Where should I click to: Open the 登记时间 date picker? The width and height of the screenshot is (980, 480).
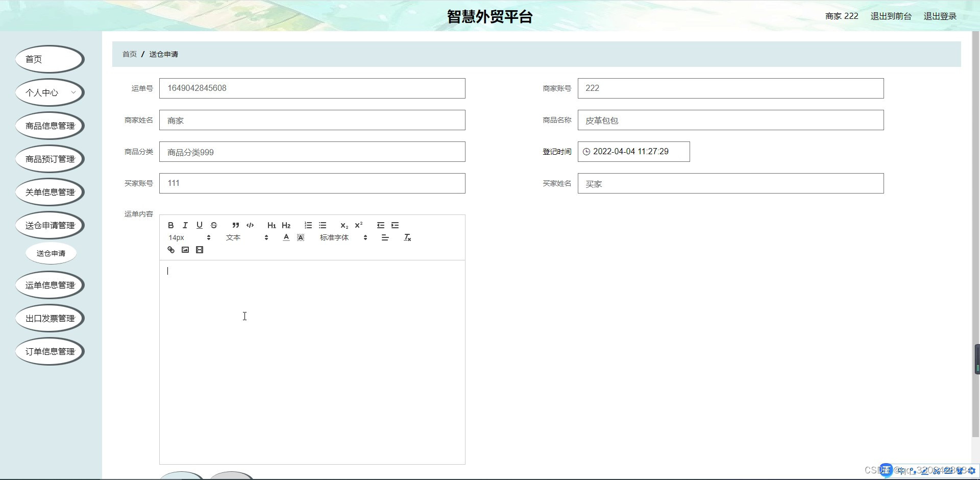pos(634,152)
